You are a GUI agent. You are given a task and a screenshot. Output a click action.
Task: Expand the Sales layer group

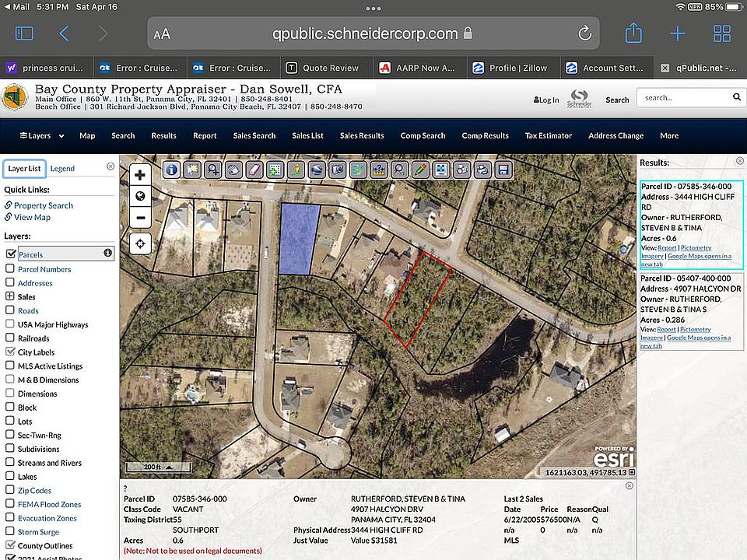click(x=10, y=296)
